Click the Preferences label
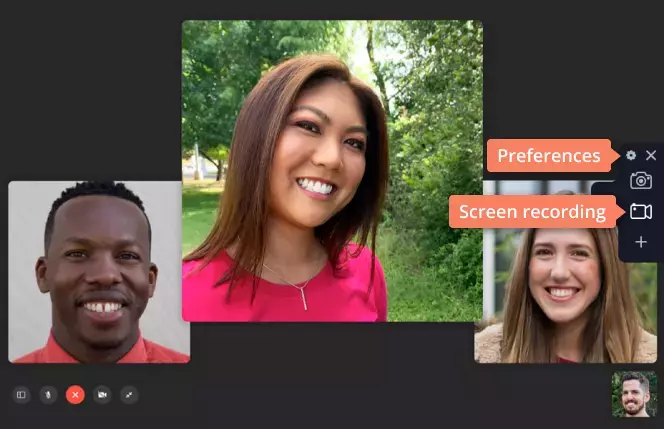Image resolution: width=664 pixels, height=429 pixels. point(549,155)
